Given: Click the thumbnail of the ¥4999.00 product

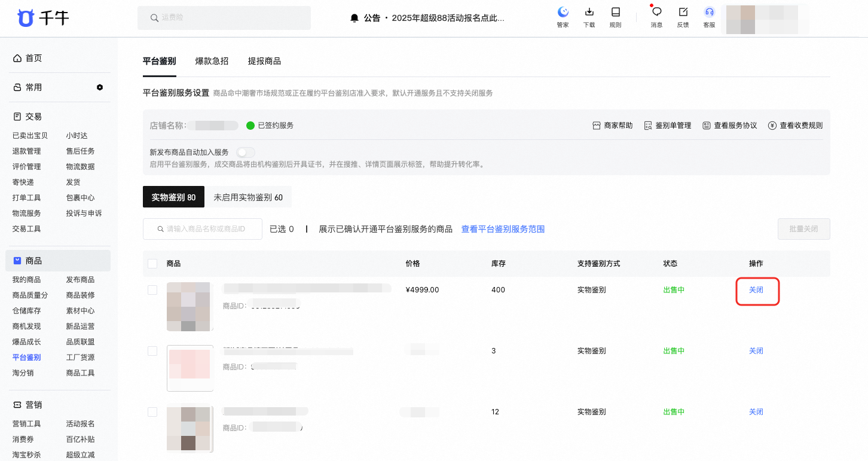Looking at the screenshot, I should pos(190,307).
